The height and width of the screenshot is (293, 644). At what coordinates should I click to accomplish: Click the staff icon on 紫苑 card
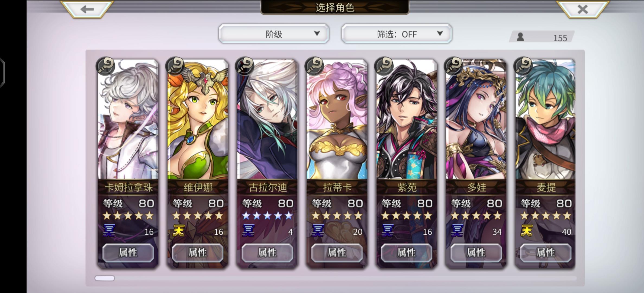(x=384, y=66)
